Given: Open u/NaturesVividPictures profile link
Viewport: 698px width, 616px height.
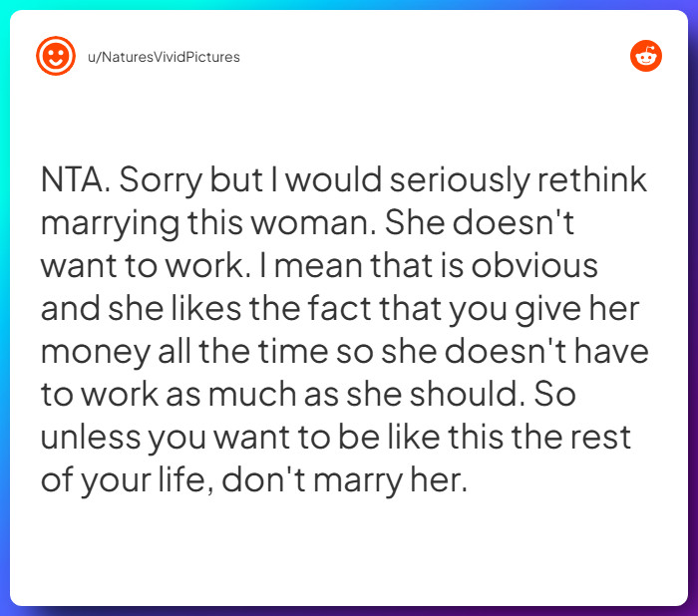Looking at the screenshot, I should (x=164, y=57).
